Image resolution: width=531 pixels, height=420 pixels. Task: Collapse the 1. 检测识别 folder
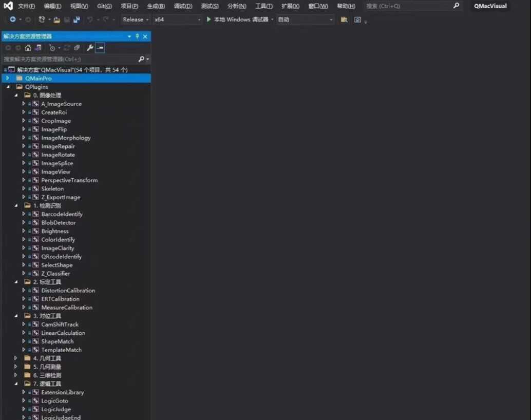click(x=16, y=205)
